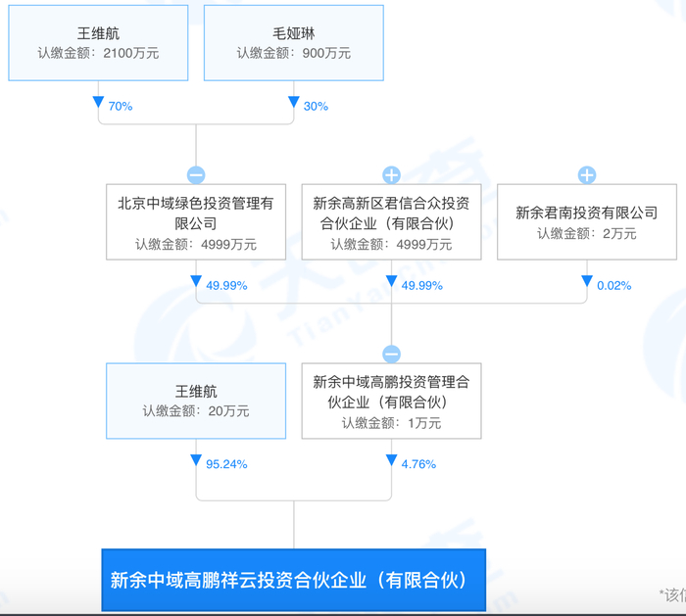Click the 49.99% label under 君信合众

click(x=422, y=286)
